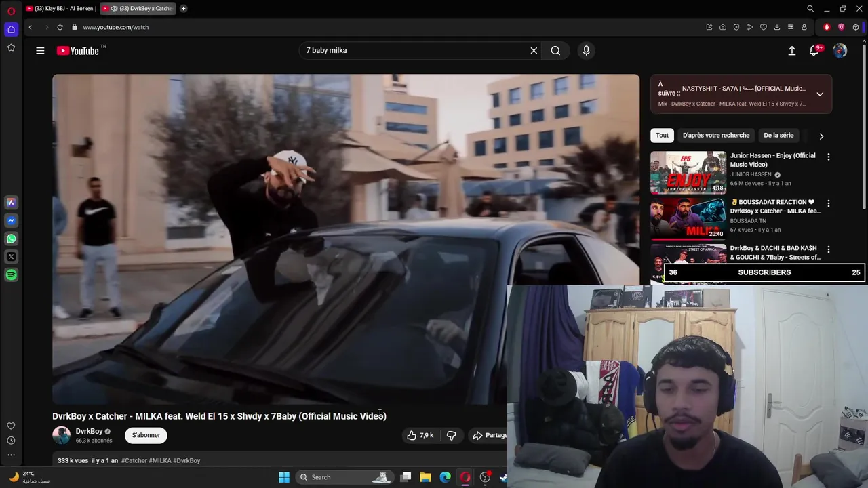Open File Explorer from the taskbar
Image resolution: width=868 pixels, height=488 pixels.
tap(425, 477)
